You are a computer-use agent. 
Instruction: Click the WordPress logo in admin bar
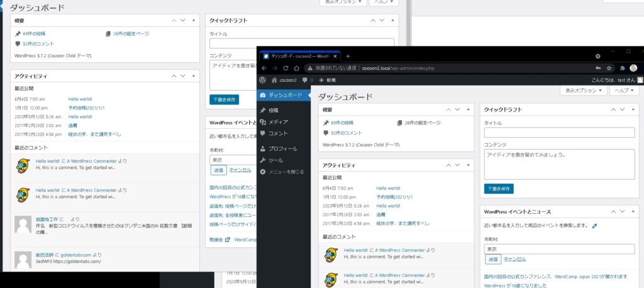[263, 80]
